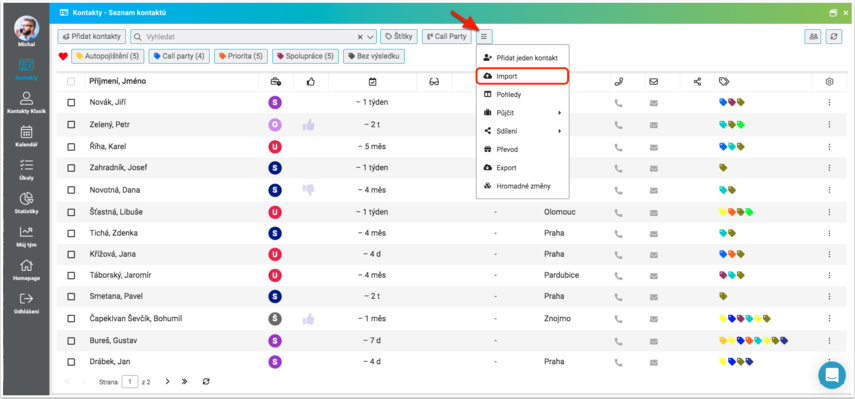The height and width of the screenshot is (399, 855).
Task: Click thumbs-up on Zelený, Petr row
Action: point(309,125)
